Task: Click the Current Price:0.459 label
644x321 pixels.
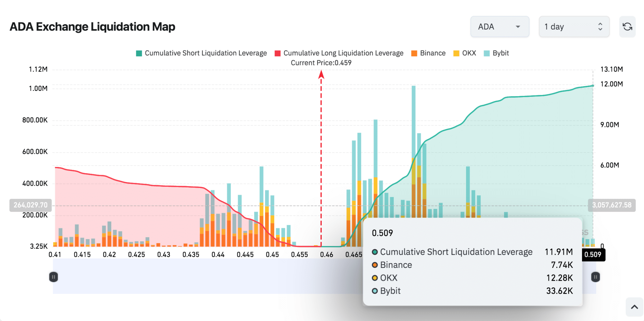Action: point(321,63)
